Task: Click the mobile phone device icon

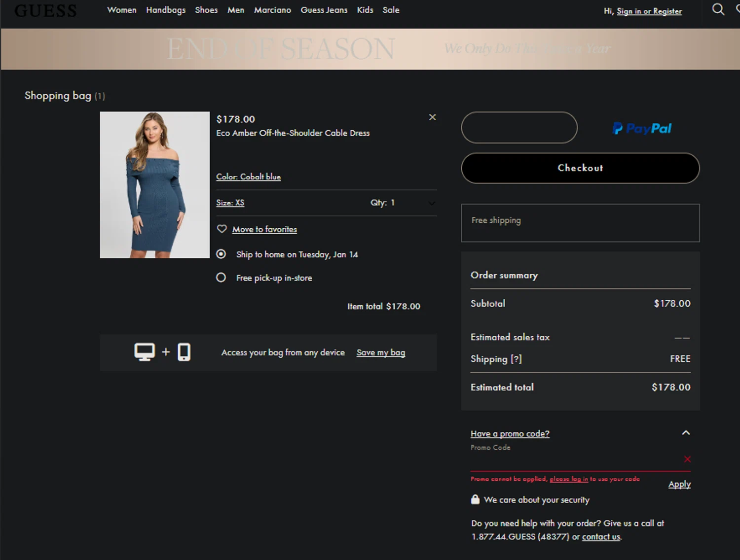Action: tap(184, 352)
